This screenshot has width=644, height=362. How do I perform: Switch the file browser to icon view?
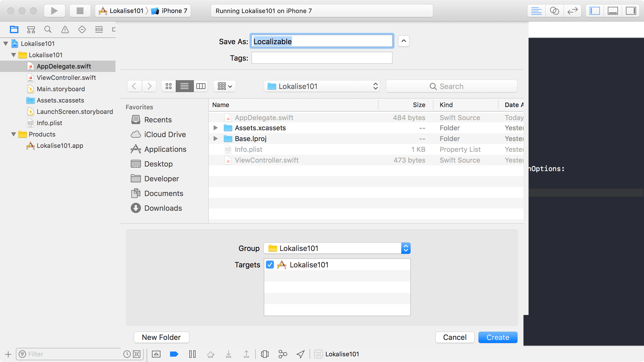(x=169, y=86)
